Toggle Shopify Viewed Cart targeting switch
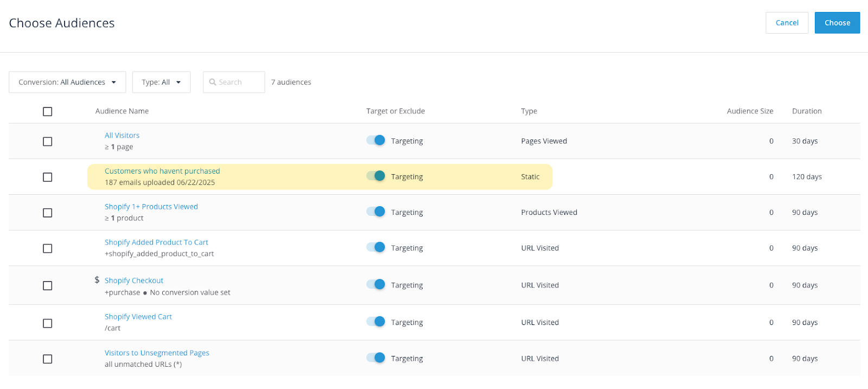This screenshot has height=389, width=868. tap(375, 322)
